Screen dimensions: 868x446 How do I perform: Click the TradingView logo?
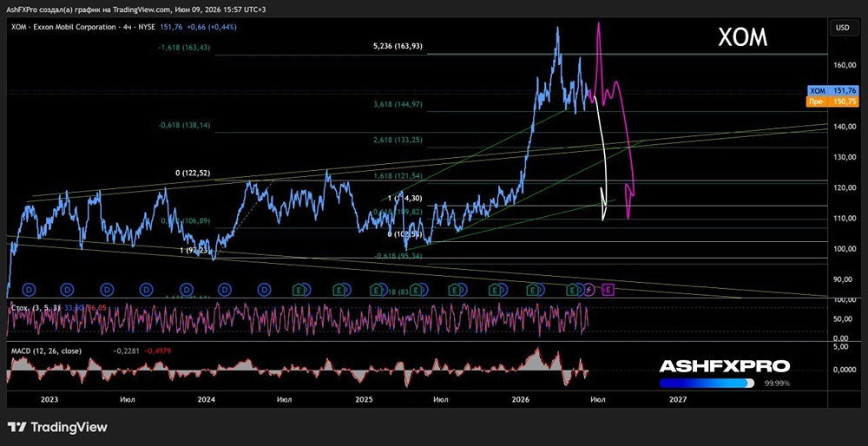[x=57, y=427]
